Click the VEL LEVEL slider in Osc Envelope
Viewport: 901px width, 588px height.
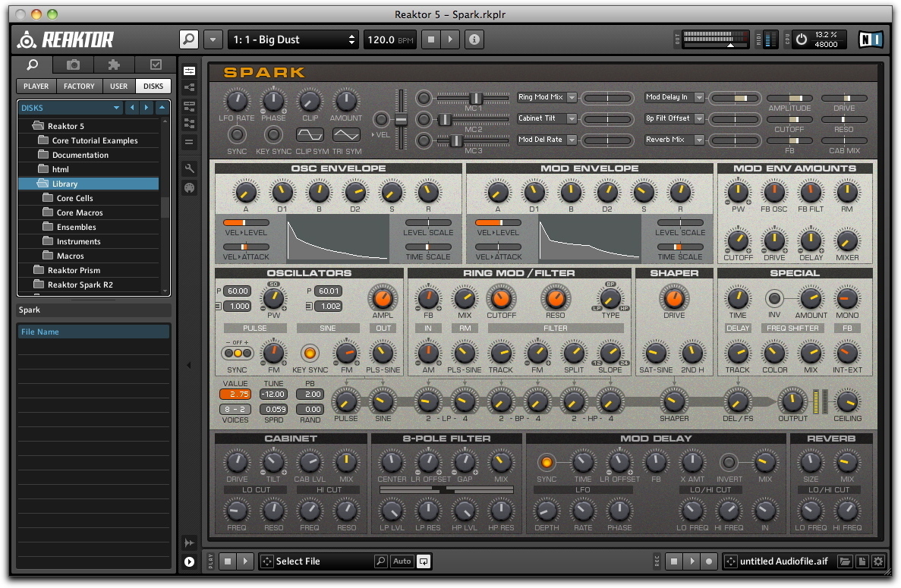246,223
